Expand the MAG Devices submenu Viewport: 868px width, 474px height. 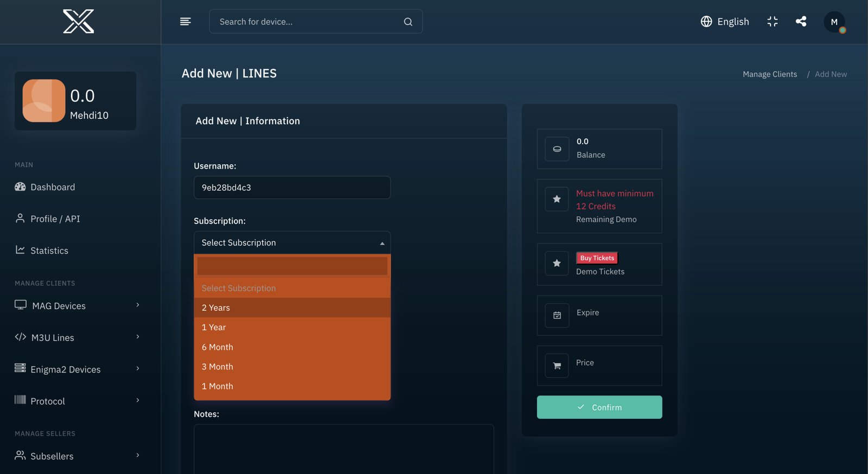click(76, 306)
